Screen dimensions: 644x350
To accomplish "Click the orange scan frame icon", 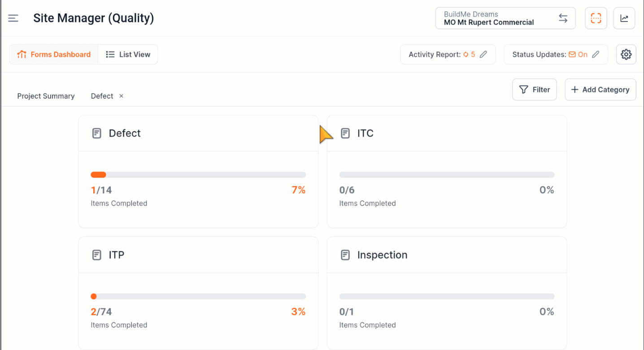I will [596, 18].
